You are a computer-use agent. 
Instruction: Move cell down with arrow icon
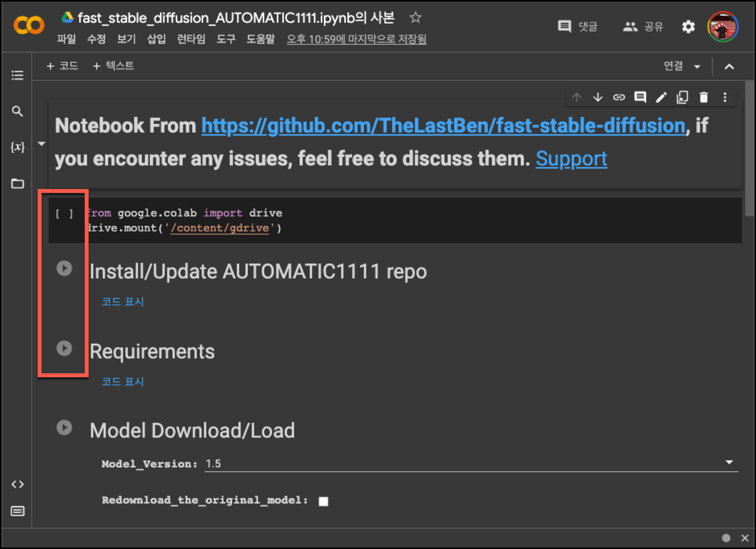598,97
